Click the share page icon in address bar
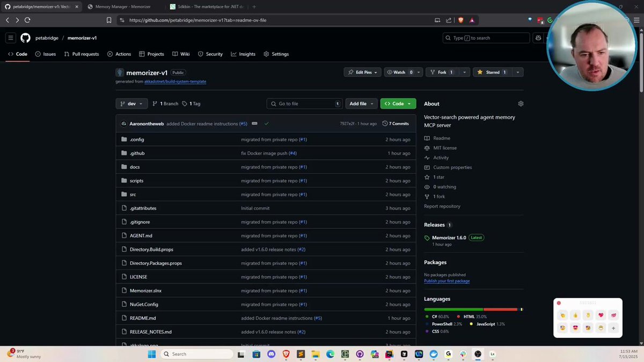The width and height of the screenshot is (644, 362). [x=449, y=20]
